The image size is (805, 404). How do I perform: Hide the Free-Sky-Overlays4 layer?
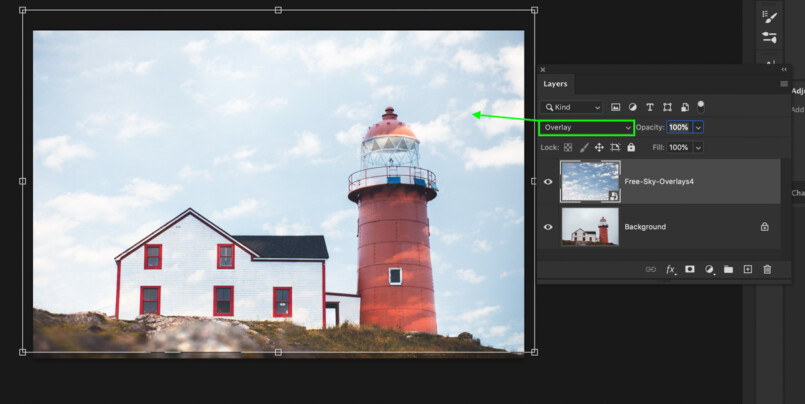coord(548,182)
